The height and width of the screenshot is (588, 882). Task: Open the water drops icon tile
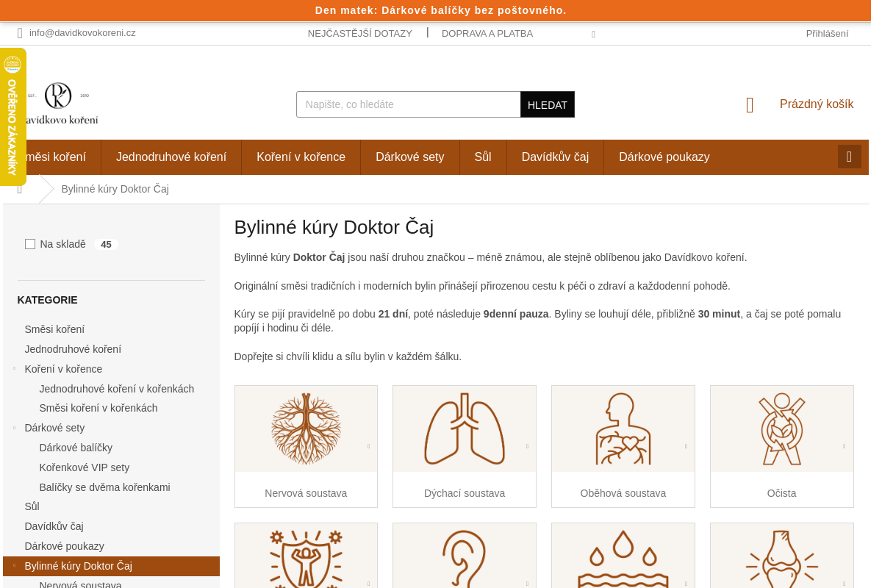pos(623,556)
